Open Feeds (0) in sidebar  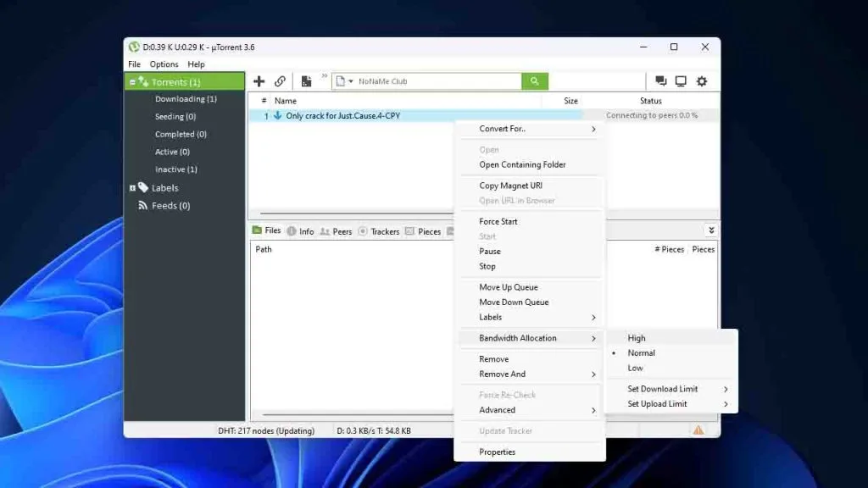(170, 206)
